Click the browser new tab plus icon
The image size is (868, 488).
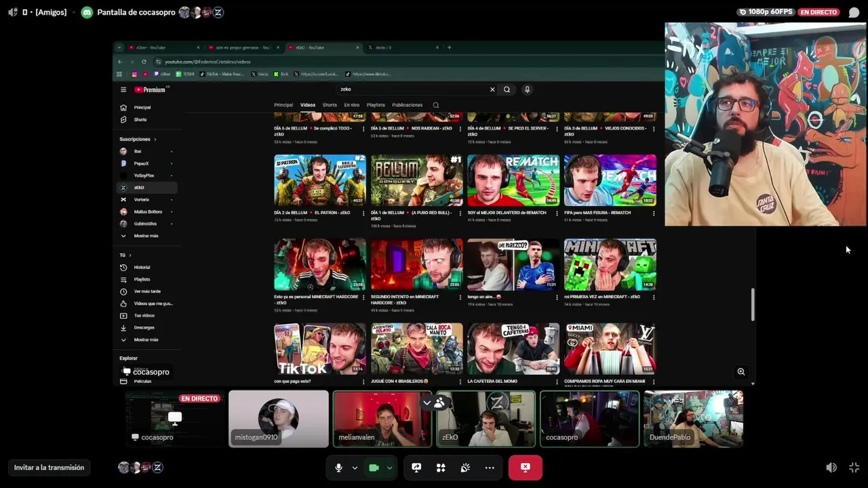[449, 47]
